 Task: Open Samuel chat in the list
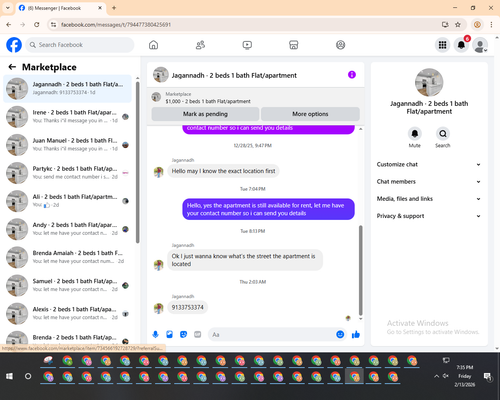click(68, 285)
